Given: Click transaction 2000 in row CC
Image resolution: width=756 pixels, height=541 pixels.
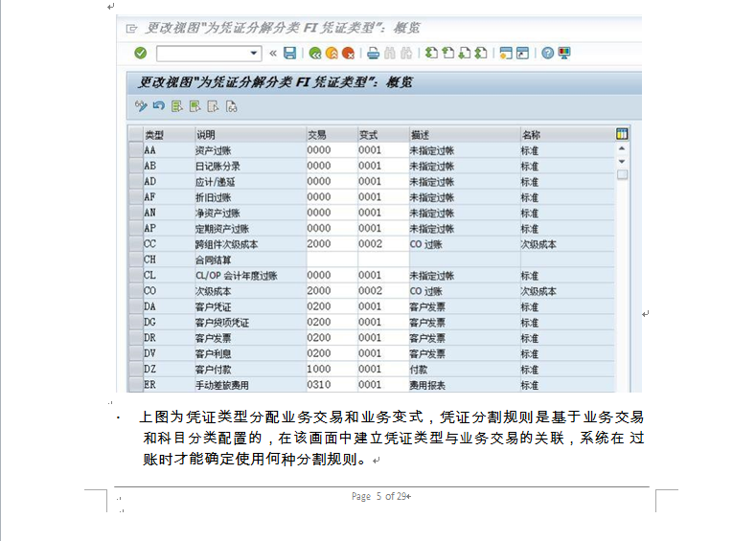Looking at the screenshot, I should coord(332,244).
